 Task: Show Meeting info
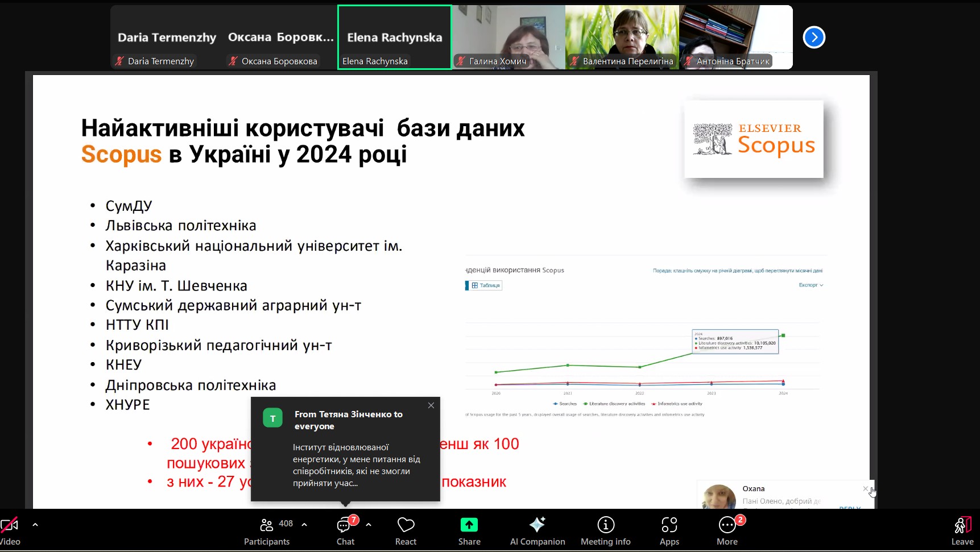coord(606,531)
